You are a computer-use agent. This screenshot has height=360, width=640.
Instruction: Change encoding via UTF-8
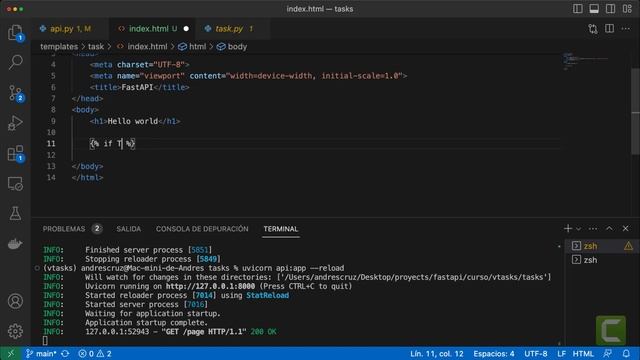click(536, 353)
